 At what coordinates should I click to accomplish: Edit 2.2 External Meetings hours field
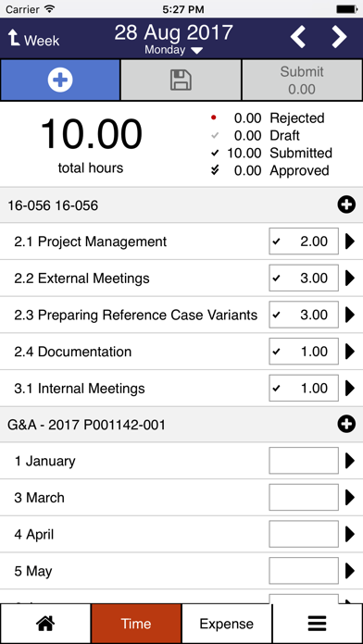coord(304,279)
